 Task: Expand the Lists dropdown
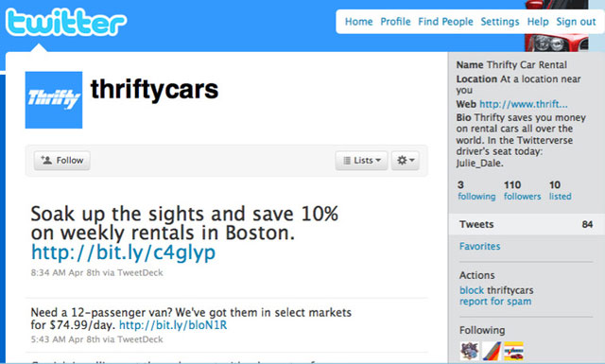361,160
